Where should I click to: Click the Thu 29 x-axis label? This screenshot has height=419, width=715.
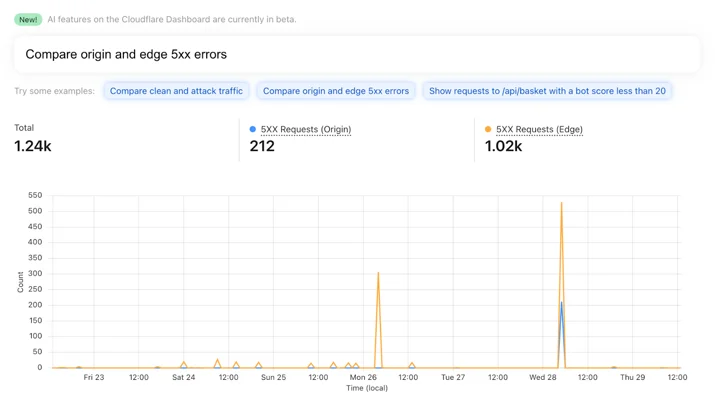click(x=632, y=377)
